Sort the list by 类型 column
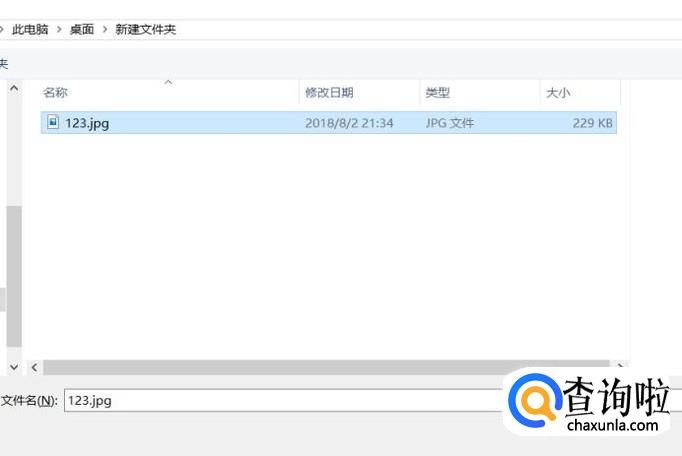This screenshot has width=682, height=456. pyautogui.click(x=438, y=92)
